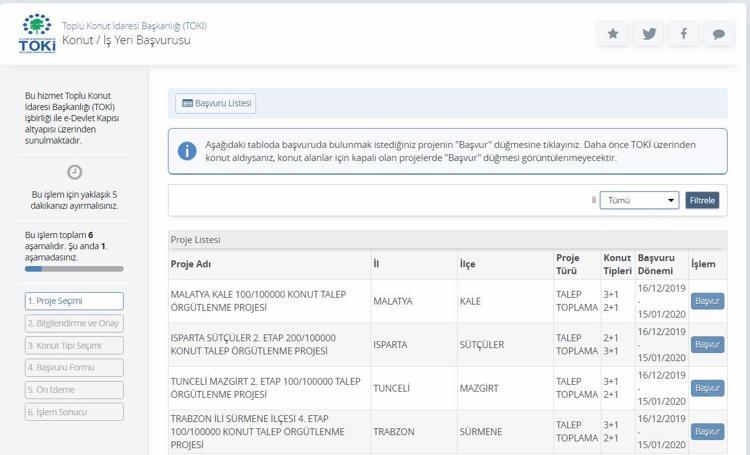
Task: Share page via Twitter icon
Action: click(x=648, y=34)
